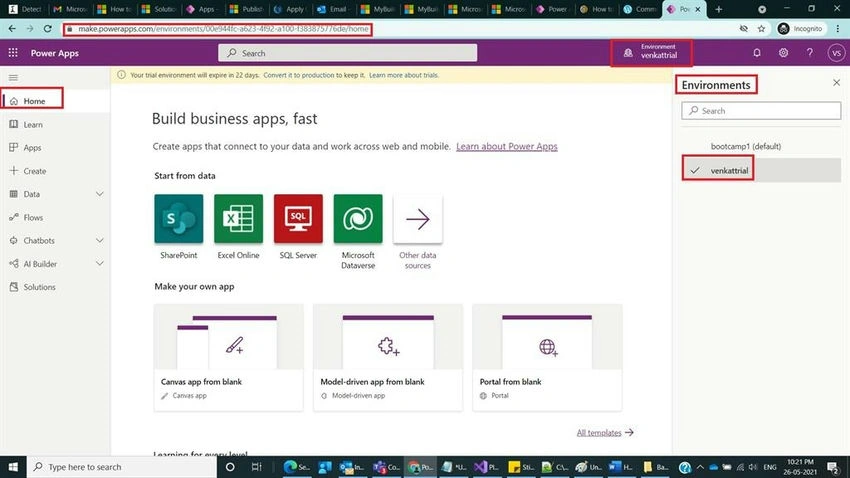850x478 pixels.
Task: Open the Learn about Power Apps link
Action: [506, 146]
